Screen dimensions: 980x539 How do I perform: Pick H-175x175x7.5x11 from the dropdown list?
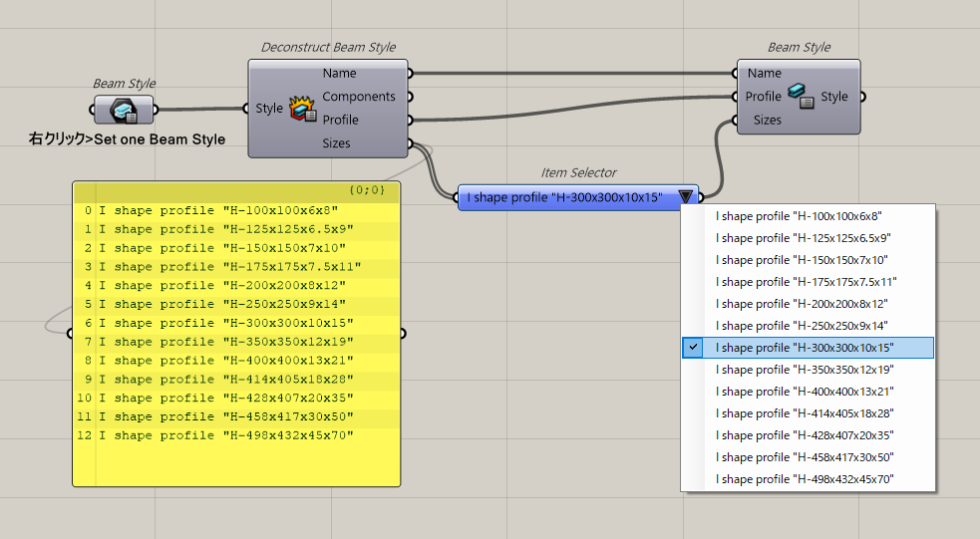[807, 282]
